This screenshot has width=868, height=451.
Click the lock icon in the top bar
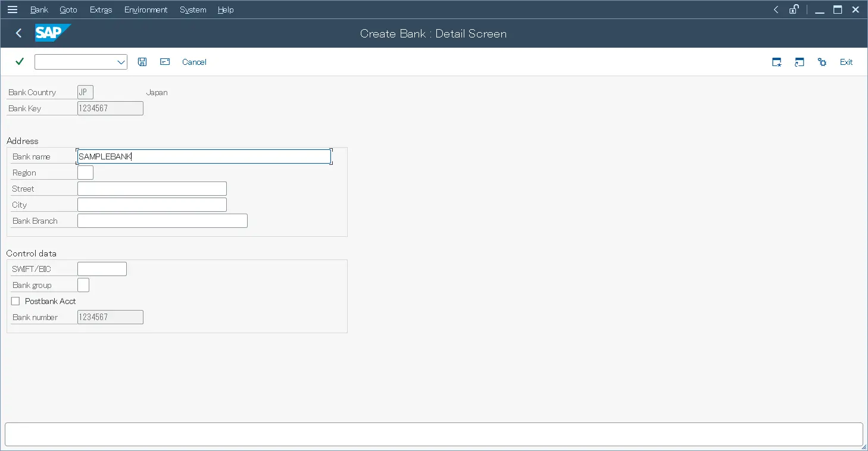click(x=794, y=10)
